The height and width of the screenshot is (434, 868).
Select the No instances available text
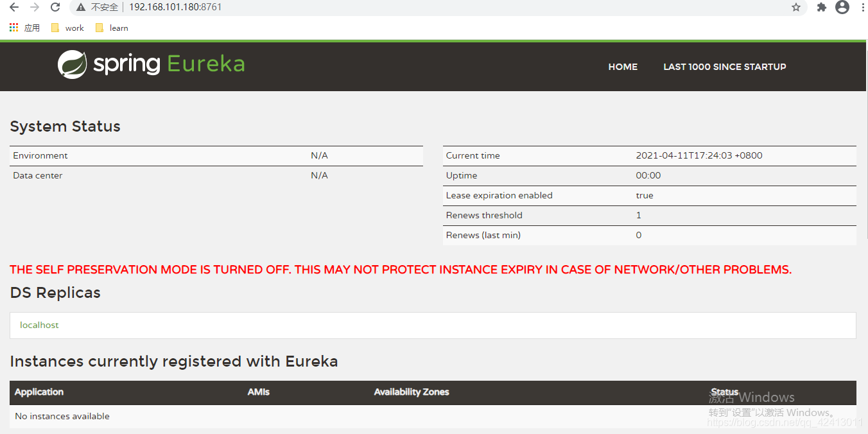pyautogui.click(x=62, y=416)
